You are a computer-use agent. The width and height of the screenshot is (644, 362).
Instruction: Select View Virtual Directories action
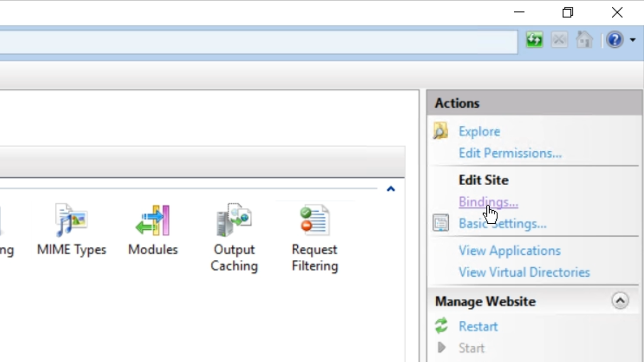point(524,272)
